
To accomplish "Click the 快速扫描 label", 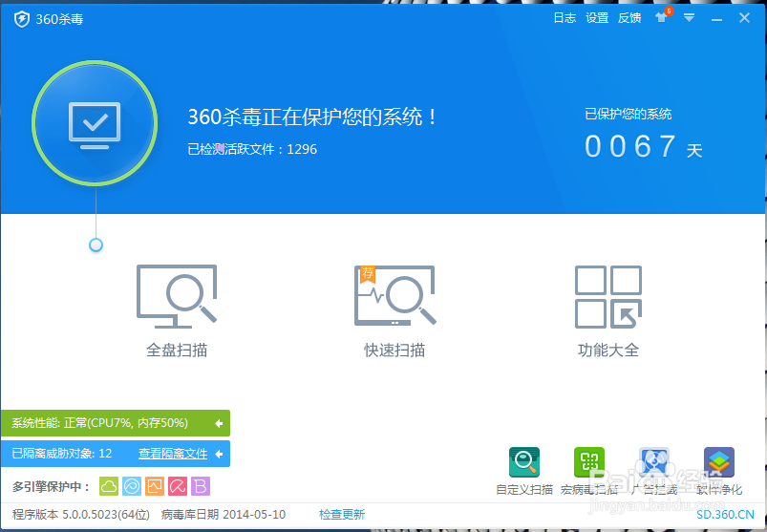I will coord(394,351).
